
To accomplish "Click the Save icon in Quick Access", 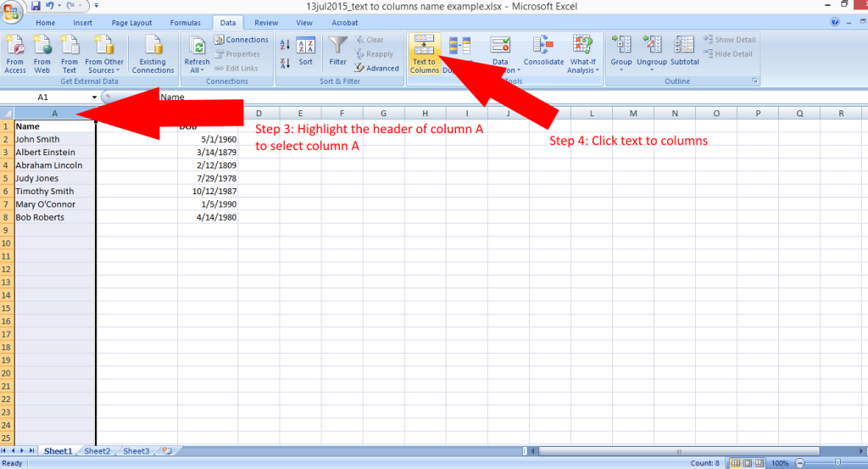I will pos(36,6).
